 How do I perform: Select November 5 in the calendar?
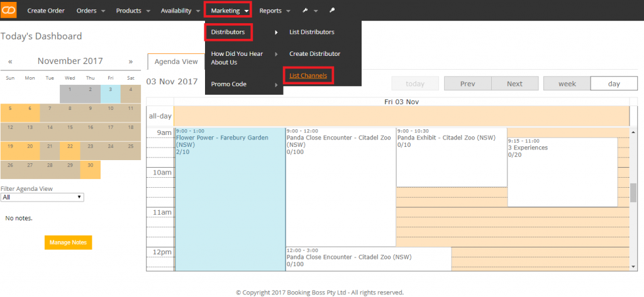pos(10,113)
